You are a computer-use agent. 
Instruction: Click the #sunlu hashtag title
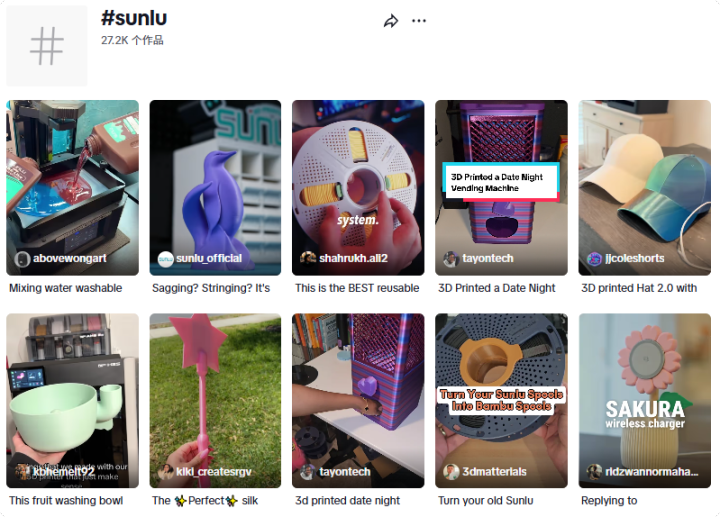pyautogui.click(x=134, y=18)
